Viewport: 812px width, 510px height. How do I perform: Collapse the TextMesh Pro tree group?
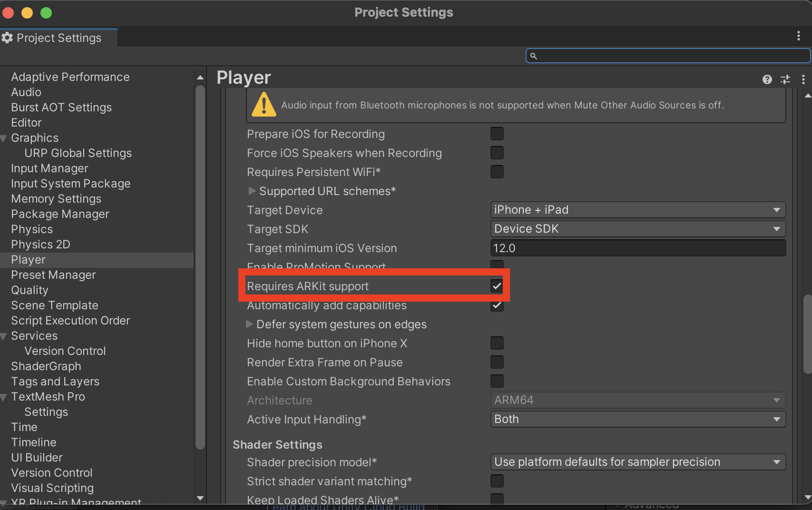coord(4,397)
